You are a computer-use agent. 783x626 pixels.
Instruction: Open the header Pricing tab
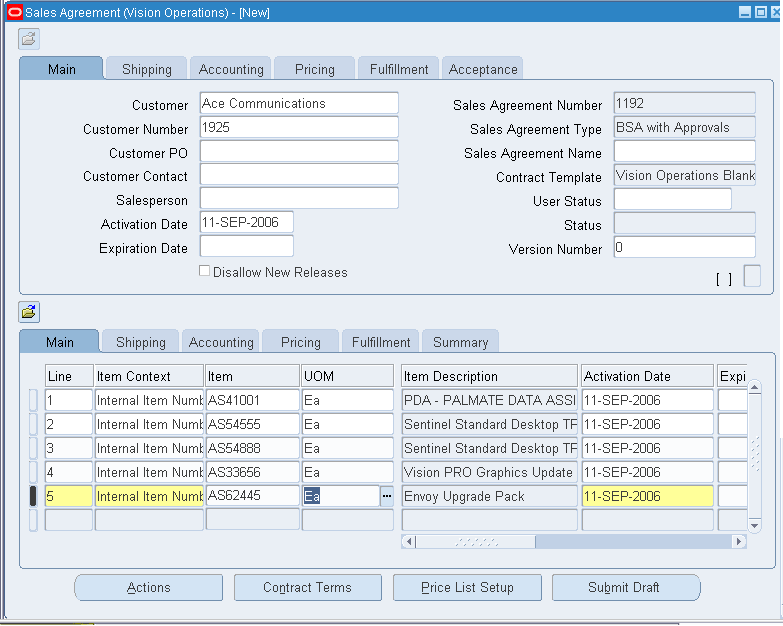[315, 69]
